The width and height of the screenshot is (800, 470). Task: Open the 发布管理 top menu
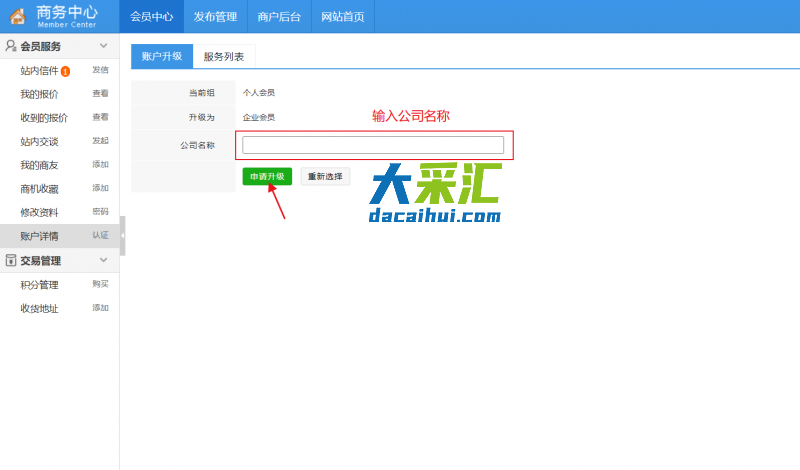(x=215, y=16)
